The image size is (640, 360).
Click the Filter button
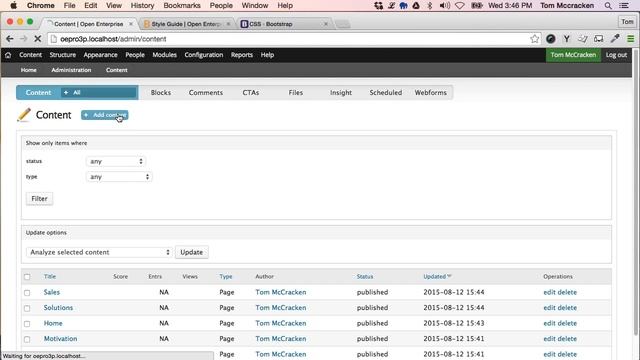[39, 199]
